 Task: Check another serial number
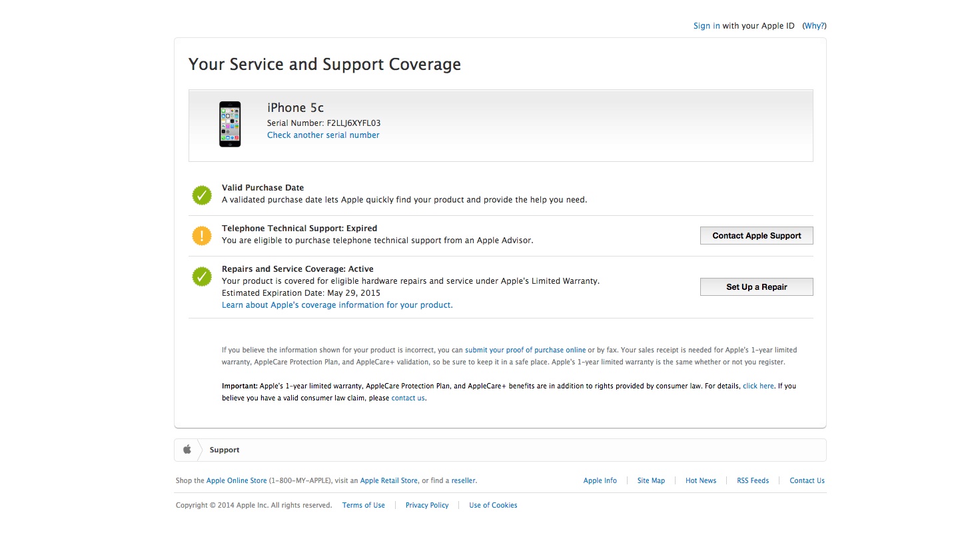click(323, 135)
